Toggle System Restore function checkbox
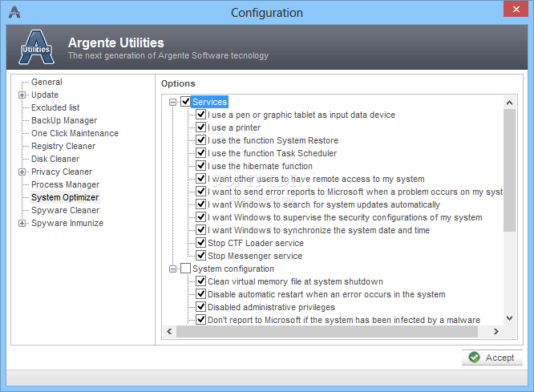The image size is (534, 392). [201, 140]
